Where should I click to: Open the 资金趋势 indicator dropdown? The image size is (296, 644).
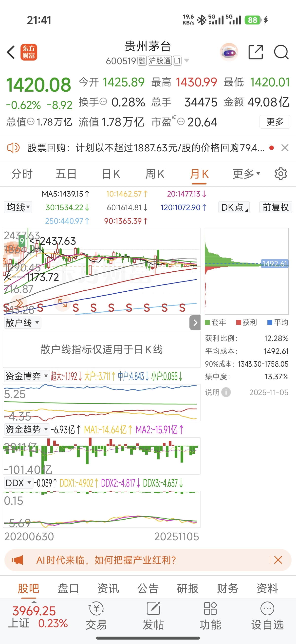click(x=27, y=429)
